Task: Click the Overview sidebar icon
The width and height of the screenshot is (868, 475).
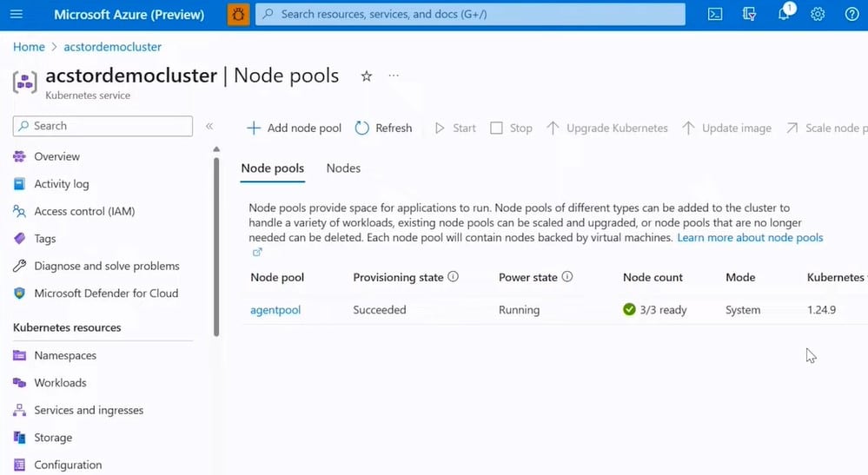Action: (19, 156)
